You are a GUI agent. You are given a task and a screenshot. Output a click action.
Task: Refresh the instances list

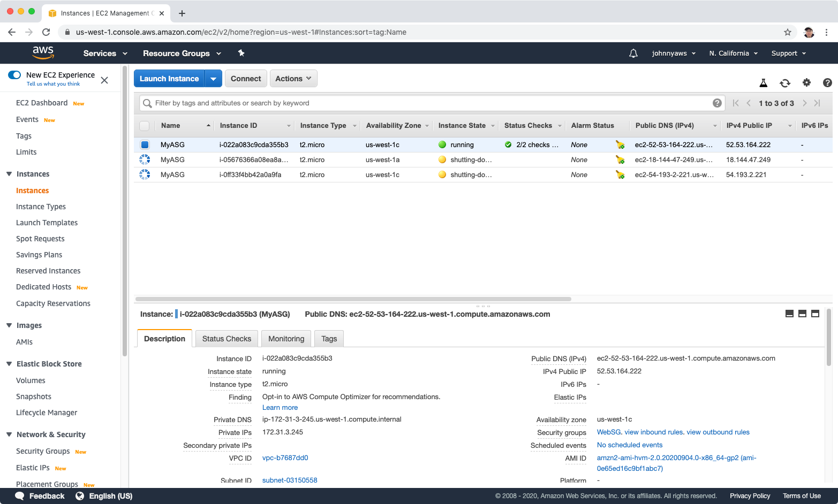[785, 83]
